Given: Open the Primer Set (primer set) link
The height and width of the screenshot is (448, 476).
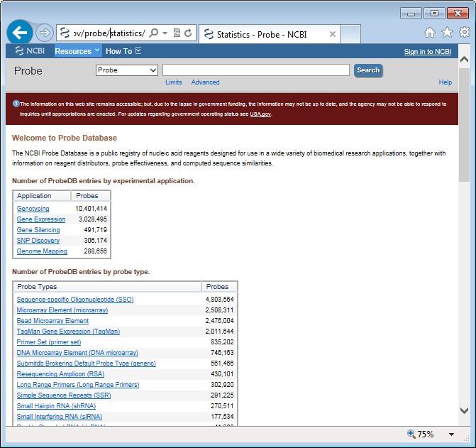Looking at the screenshot, I should 49,342.
